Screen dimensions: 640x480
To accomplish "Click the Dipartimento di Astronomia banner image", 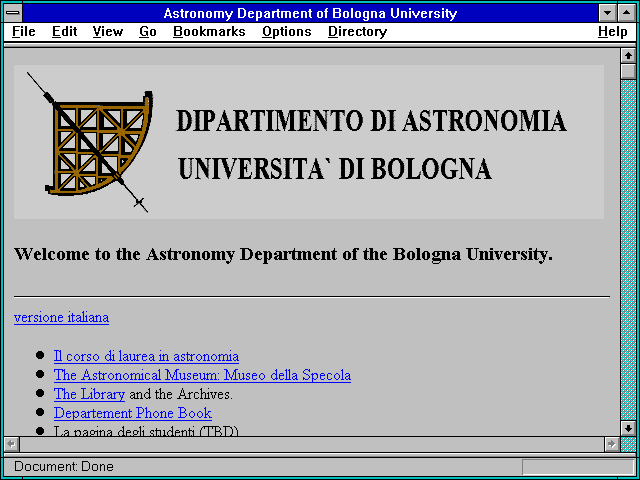I will point(309,142).
